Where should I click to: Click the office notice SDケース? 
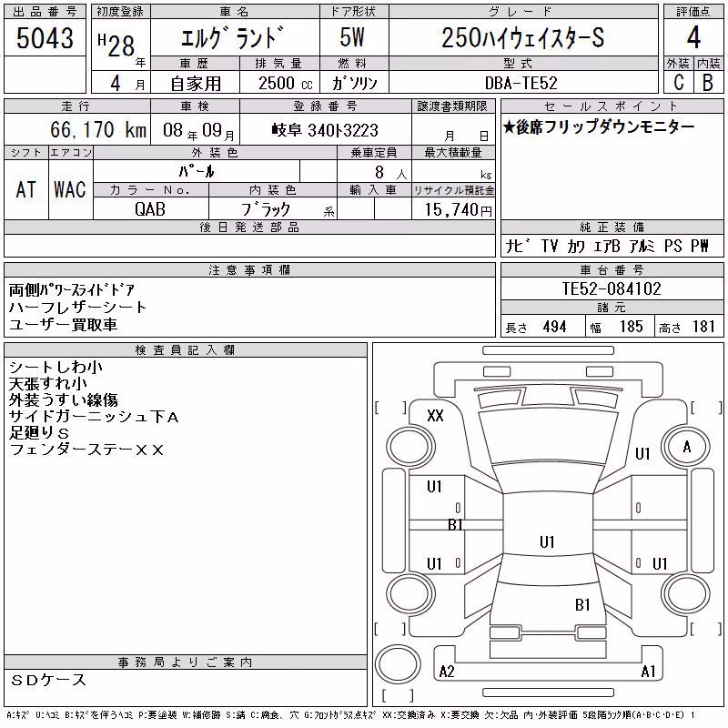point(48,680)
